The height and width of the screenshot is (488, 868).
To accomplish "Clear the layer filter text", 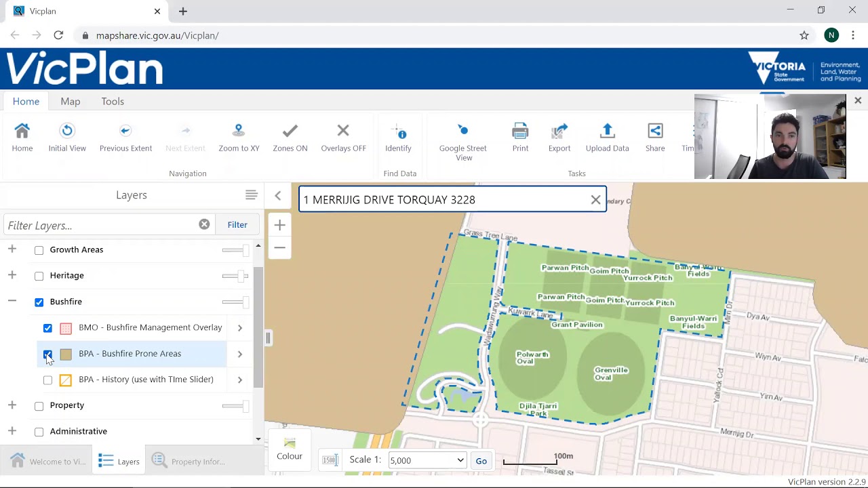I will [204, 224].
